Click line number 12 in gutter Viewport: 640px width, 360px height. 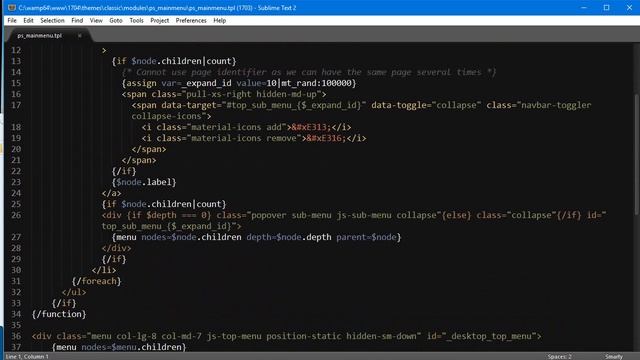(x=16, y=50)
